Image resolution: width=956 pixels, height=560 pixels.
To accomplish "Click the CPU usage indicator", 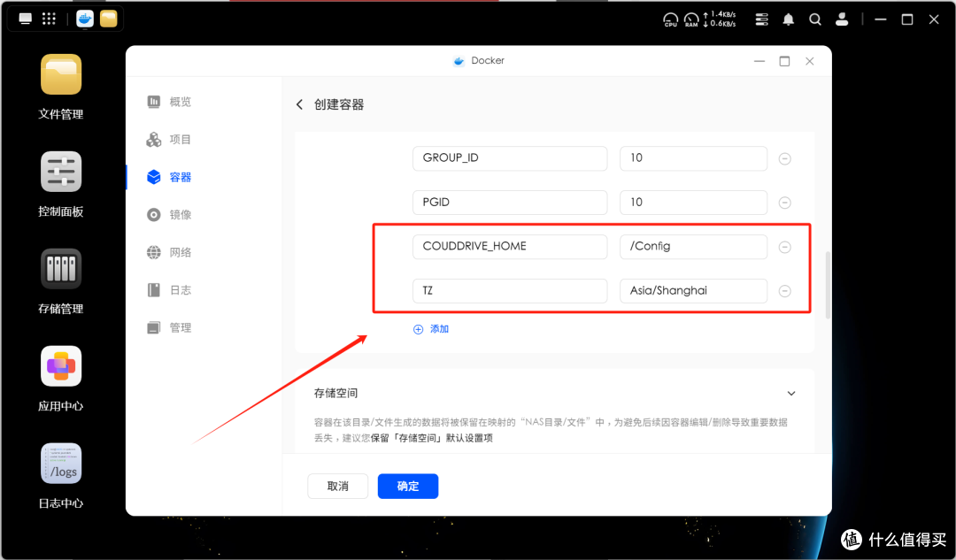I will (671, 19).
